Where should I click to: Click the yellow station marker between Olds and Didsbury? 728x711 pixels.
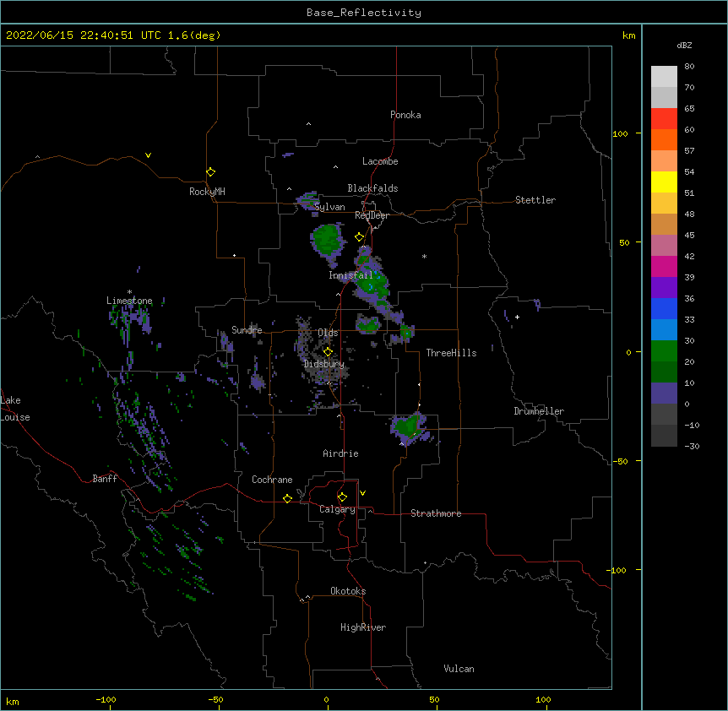point(328,352)
